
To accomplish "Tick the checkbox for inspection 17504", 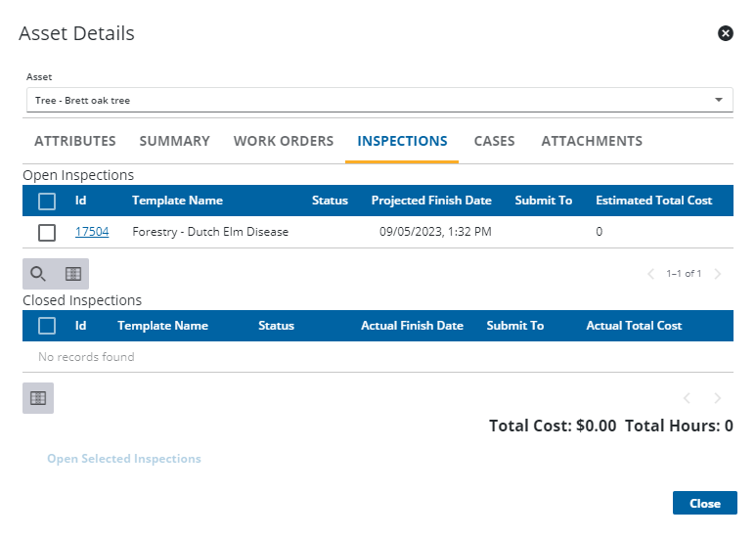I will tap(47, 232).
